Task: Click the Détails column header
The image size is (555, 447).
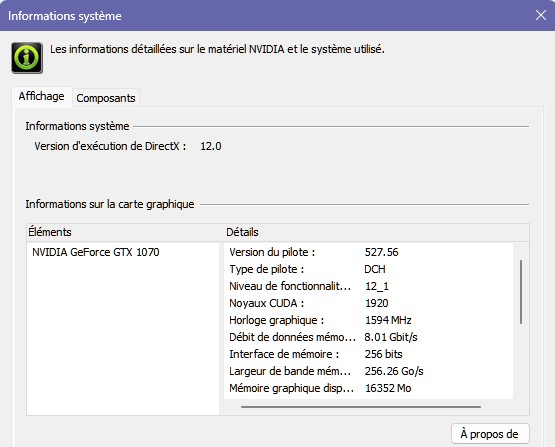Action: [x=242, y=232]
